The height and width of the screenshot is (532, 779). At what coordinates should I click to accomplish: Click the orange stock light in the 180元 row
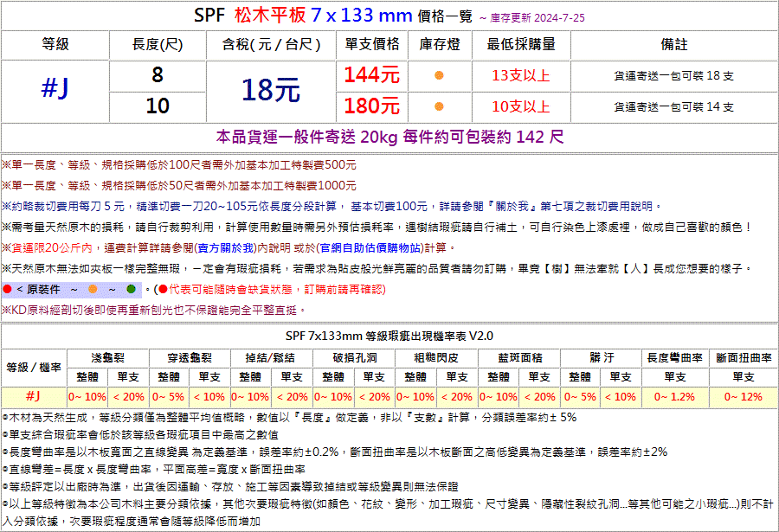[x=439, y=106]
